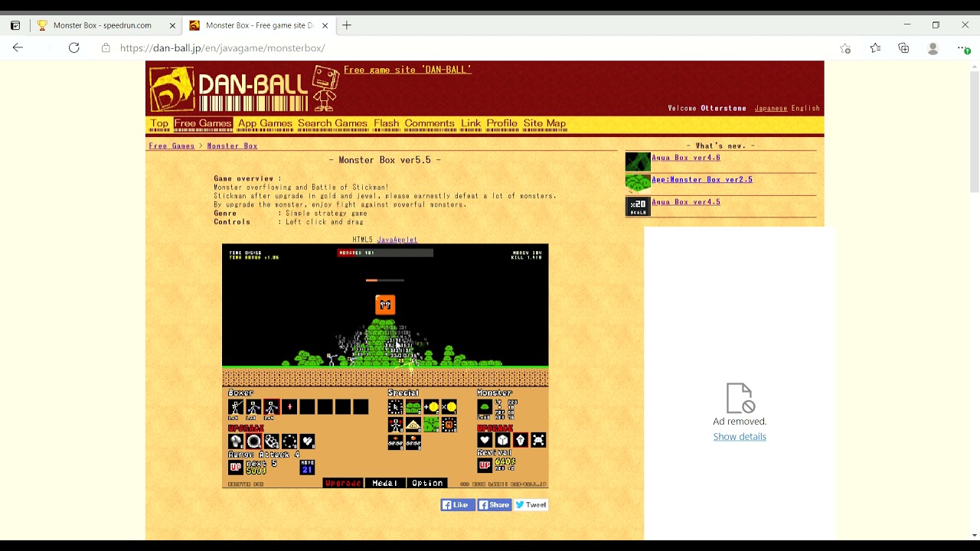Select the multiply coin Special icon

449,406
